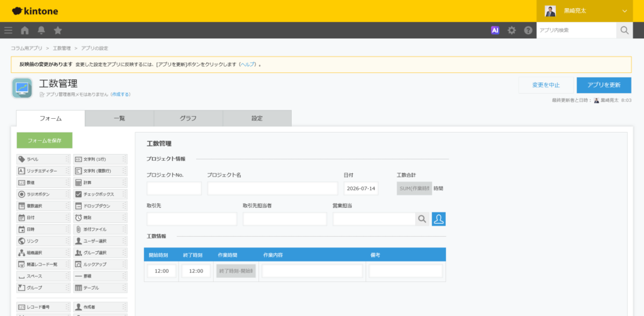Select the 文字列 (1行) field item

100,159
